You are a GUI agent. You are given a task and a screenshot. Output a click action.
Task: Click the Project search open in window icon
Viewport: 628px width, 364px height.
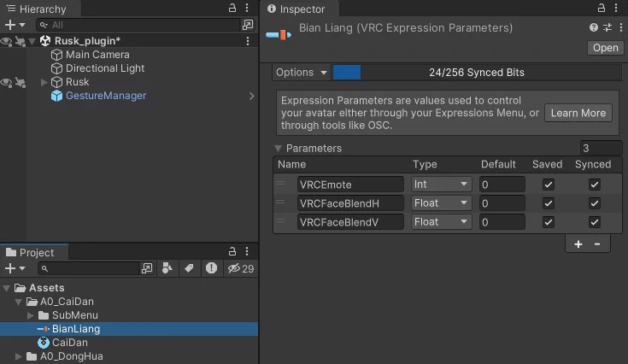[147, 268]
